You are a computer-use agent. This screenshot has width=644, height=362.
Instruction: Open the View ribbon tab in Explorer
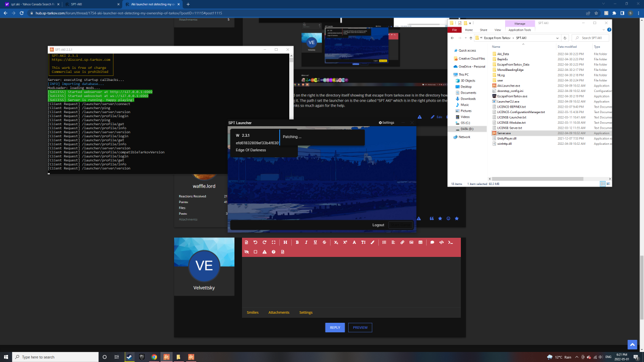tap(498, 30)
